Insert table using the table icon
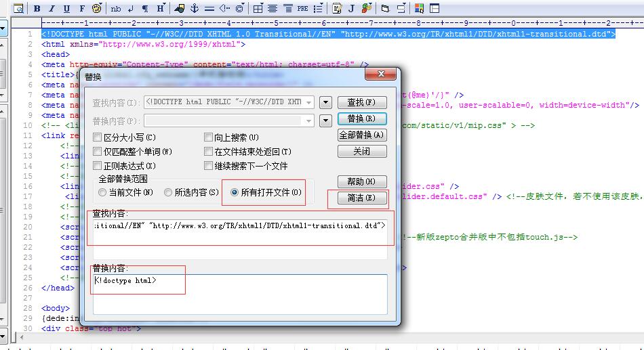This screenshot has height=350, width=644. point(257,9)
